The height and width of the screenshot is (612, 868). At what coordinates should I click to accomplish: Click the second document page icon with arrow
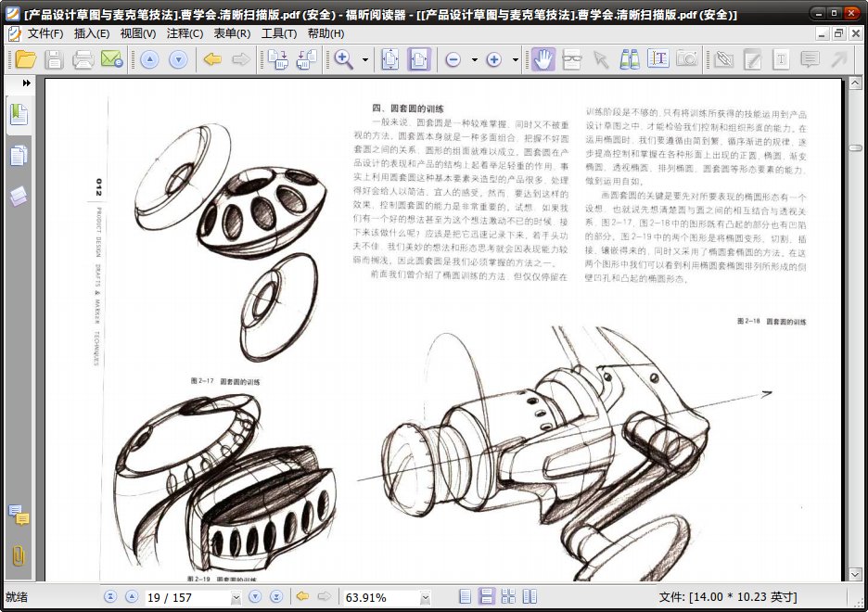(306, 59)
